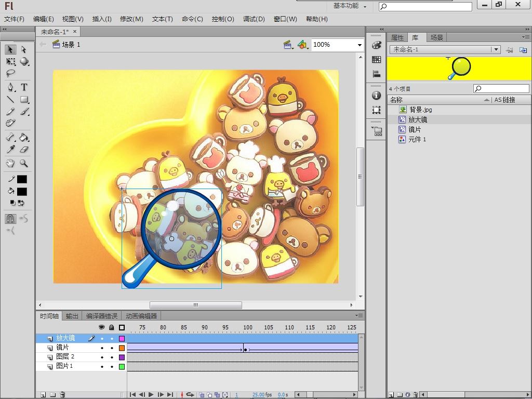Open the stage zoom 100% dropdown
The width and height of the screenshot is (532, 399).
tap(360, 45)
